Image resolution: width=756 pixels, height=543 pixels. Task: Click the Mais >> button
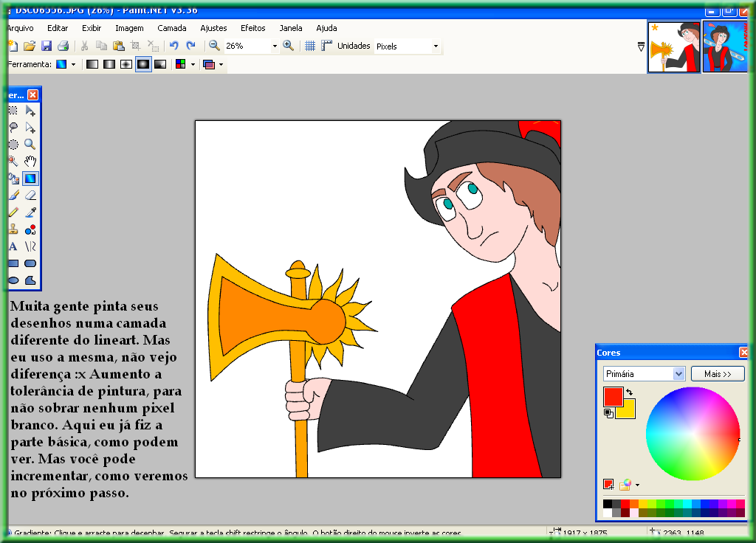[718, 374]
